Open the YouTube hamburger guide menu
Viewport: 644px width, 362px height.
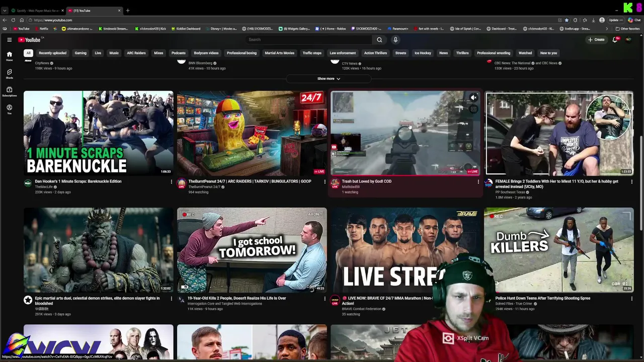pyautogui.click(x=9, y=40)
